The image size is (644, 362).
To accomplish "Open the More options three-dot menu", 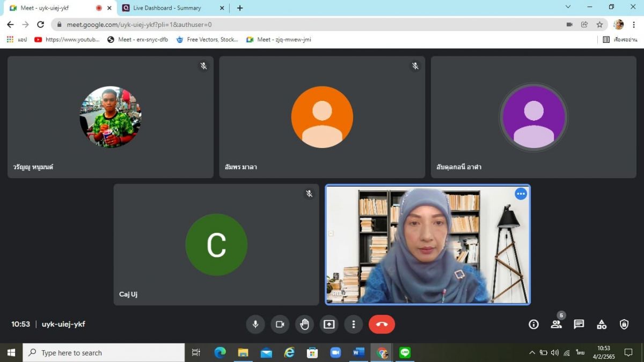I will [x=353, y=324].
